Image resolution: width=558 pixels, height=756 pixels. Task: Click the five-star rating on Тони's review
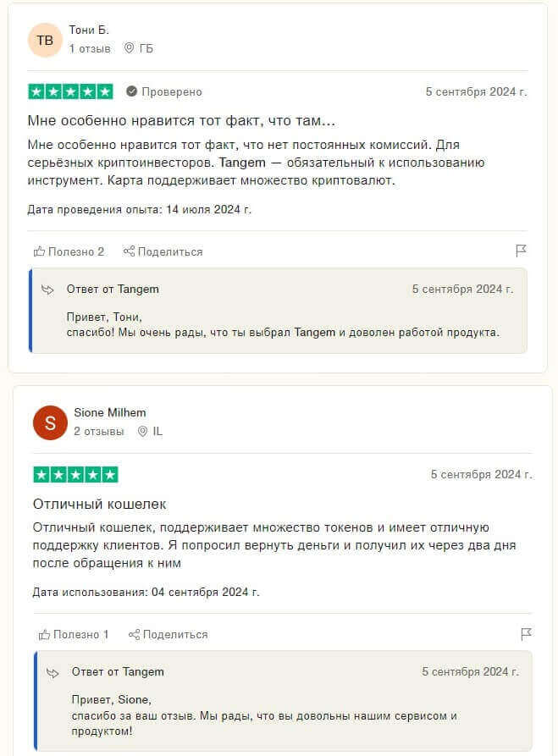coord(70,91)
